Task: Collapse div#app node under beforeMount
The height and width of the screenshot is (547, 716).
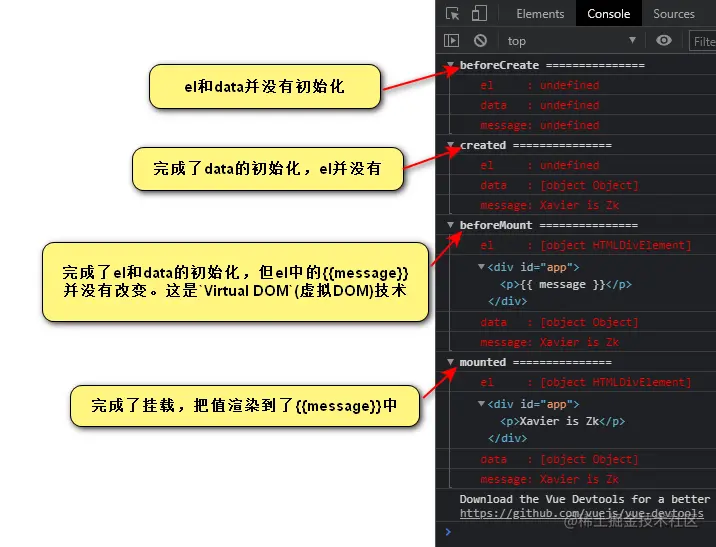Action: (481, 267)
